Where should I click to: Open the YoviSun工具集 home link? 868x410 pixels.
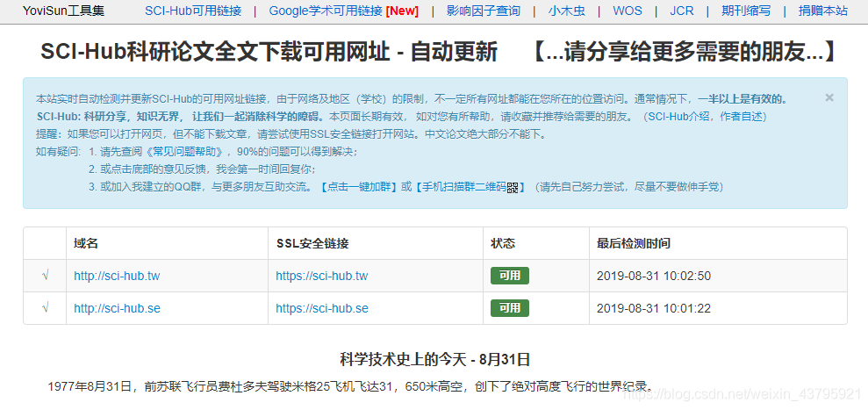[64, 11]
